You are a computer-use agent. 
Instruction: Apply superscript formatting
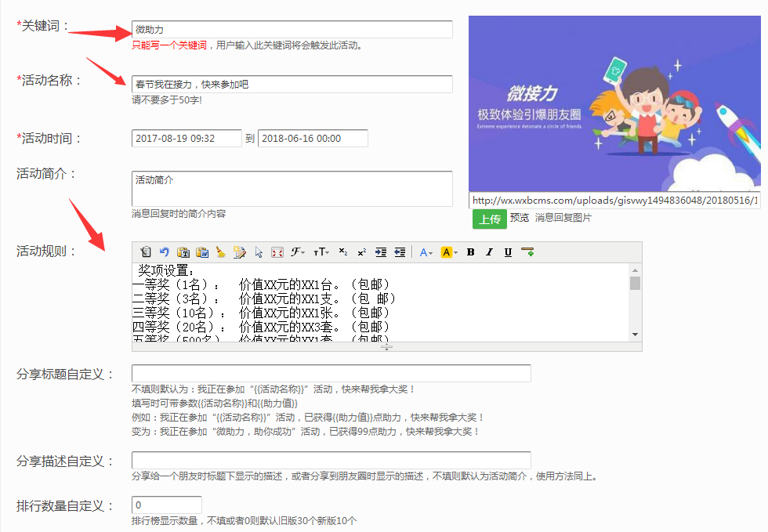pyautogui.click(x=362, y=252)
